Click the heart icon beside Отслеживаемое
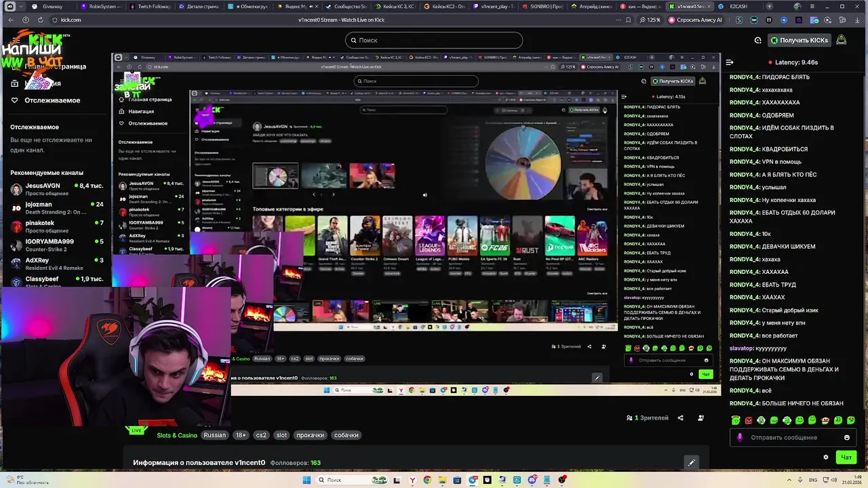Screen dimensions: 868x488 (x=14, y=100)
